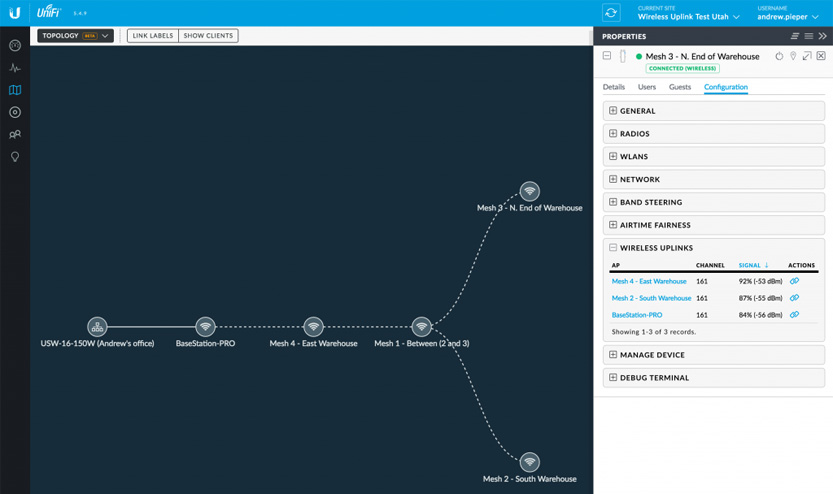Click the 92% (-53 dBm) signal value
833x494 pixels.
click(x=760, y=281)
